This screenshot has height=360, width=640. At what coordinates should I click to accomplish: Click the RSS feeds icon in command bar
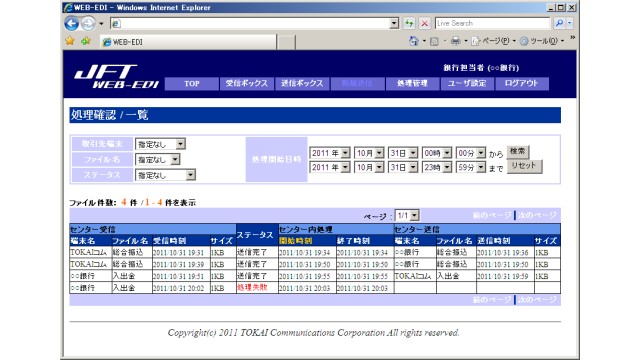(434, 41)
